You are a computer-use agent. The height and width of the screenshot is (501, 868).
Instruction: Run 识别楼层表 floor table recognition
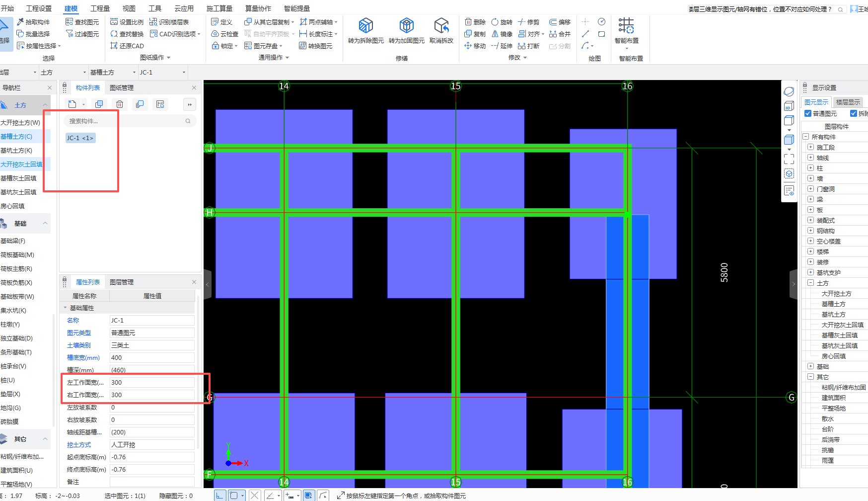(x=169, y=22)
